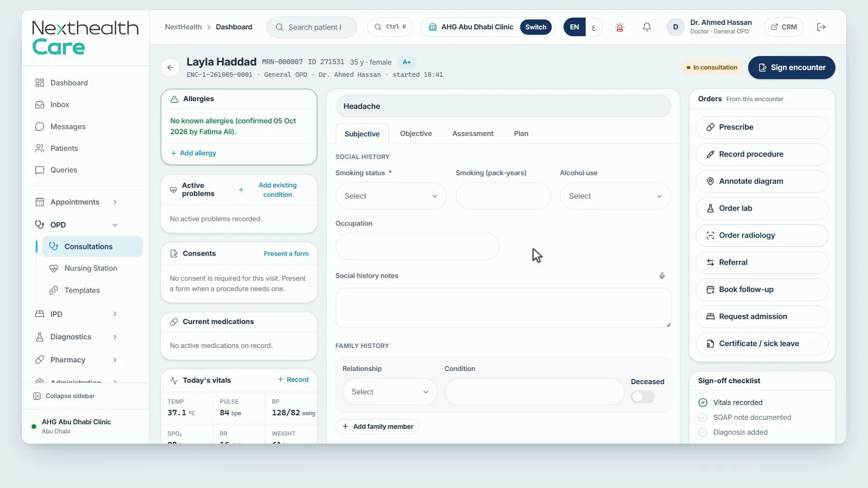Click the Add allergy link

point(193,153)
